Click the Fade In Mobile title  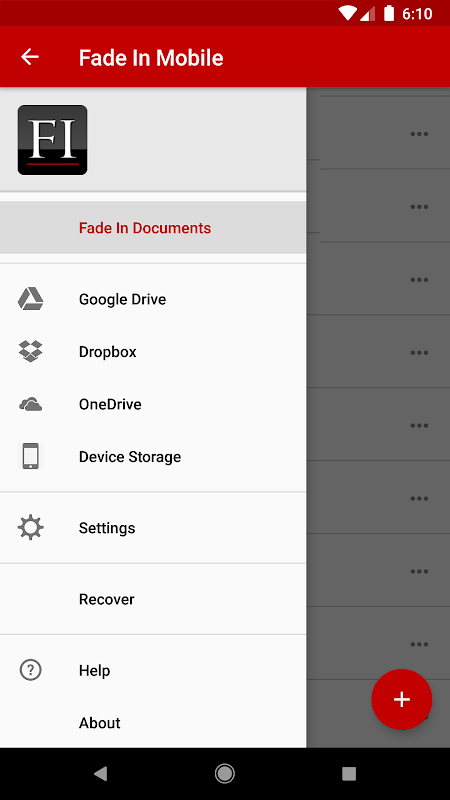click(x=151, y=58)
